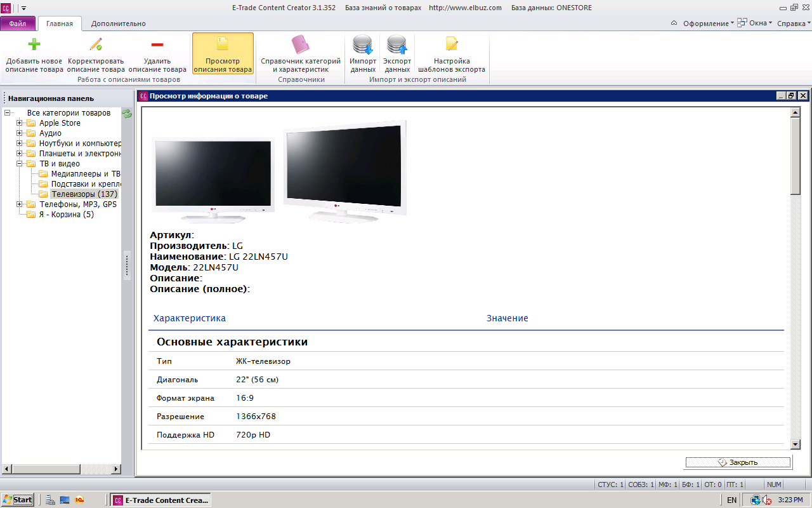Click the EN language indicator
812x508 pixels.
[732, 500]
